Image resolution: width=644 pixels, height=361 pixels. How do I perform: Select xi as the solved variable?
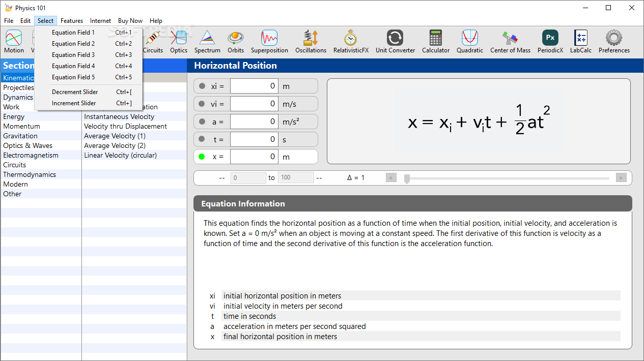point(202,86)
